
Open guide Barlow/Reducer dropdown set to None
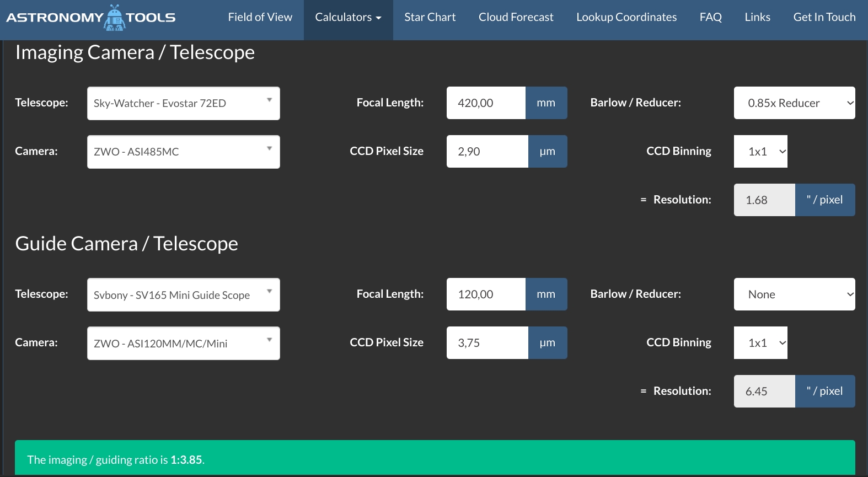tap(794, 294)
